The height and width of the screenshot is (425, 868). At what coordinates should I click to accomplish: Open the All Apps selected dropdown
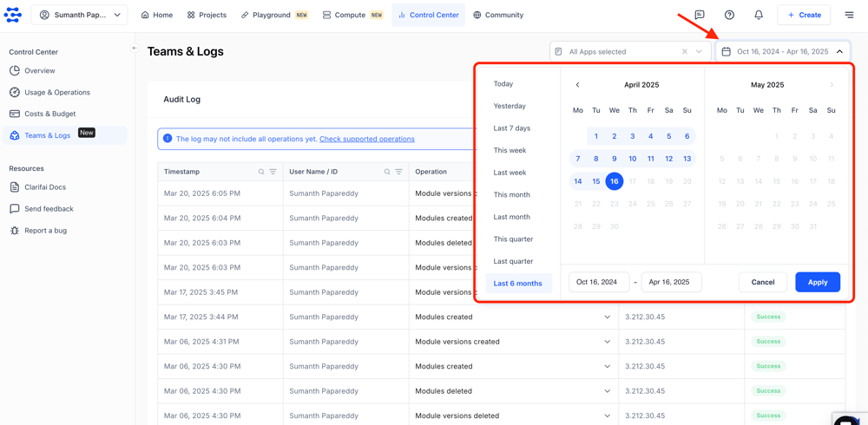pyautogui.click(x=699, y=52)
